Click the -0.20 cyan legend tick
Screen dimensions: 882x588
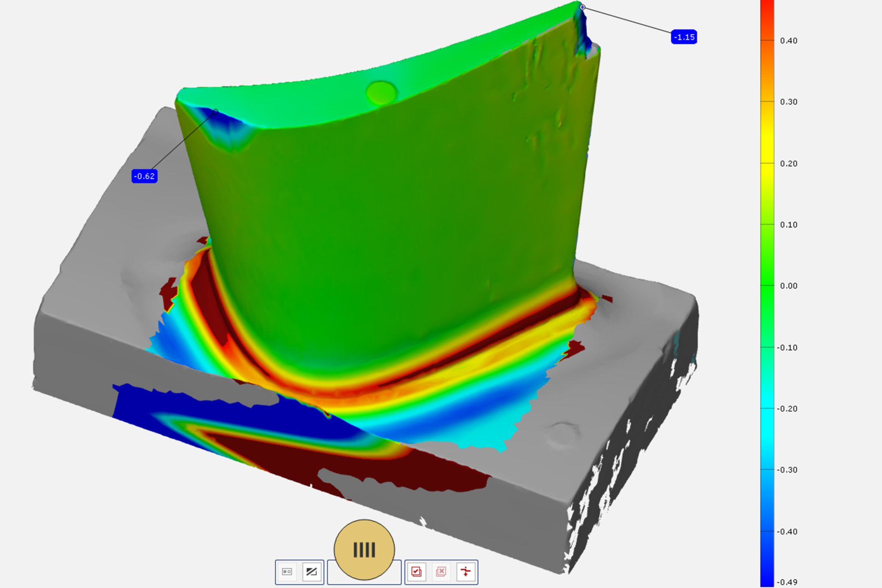pyautogui.click(x=767, y=408)
